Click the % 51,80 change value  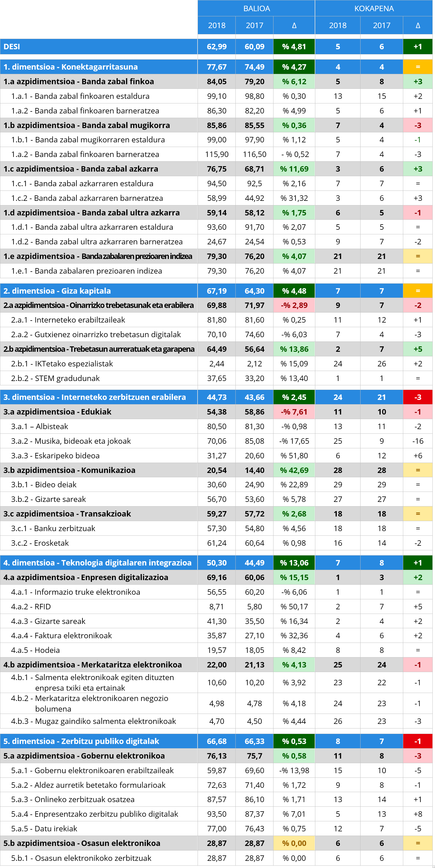click(294, 455)
